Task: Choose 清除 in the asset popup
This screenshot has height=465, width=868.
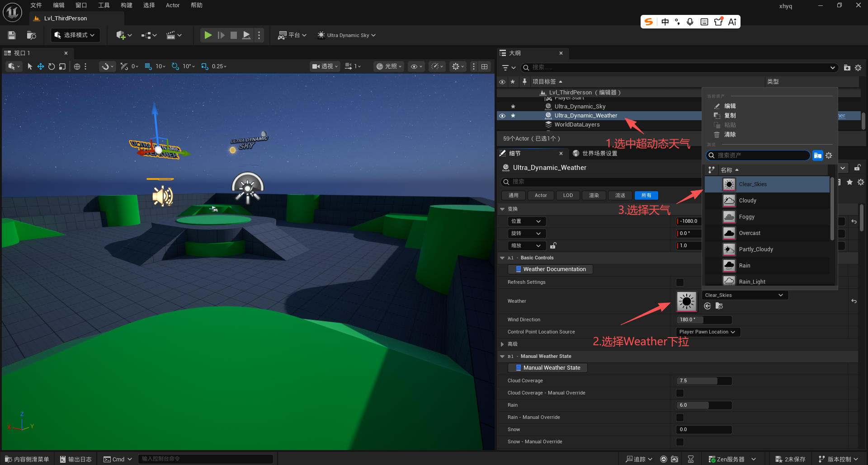Action: [730, 135]
